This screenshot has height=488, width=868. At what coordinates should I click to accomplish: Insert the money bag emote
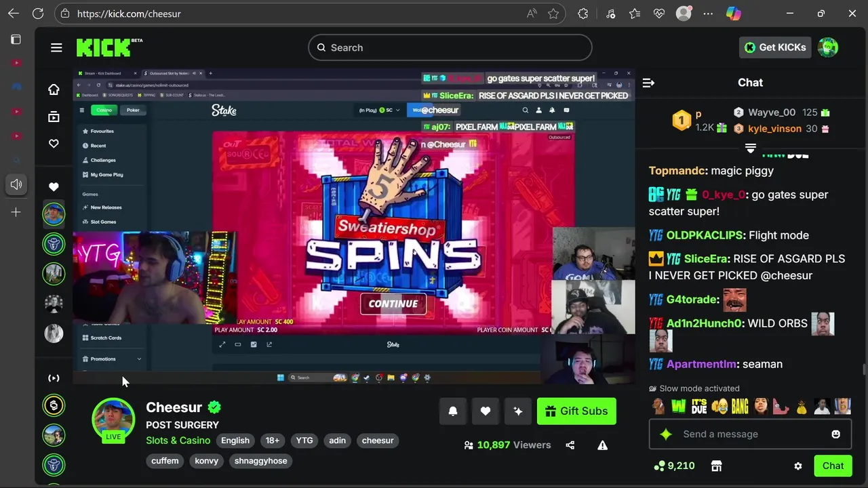(x=801, y=406)
